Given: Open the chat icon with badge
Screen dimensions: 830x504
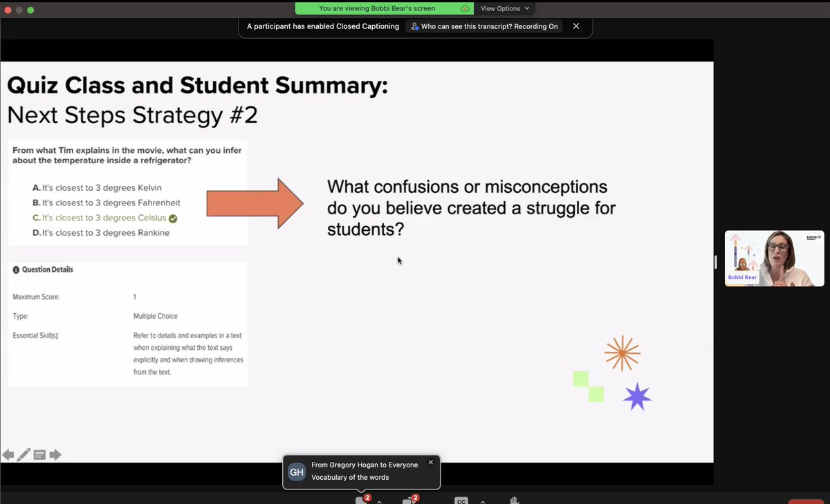Looking at the screenshot, I should coord(362,499).
